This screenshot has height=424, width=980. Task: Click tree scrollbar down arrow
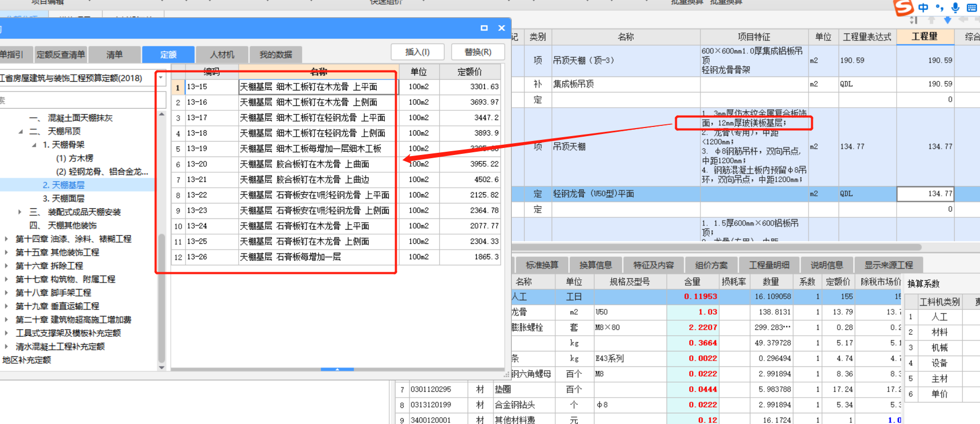tap(162, 368)
